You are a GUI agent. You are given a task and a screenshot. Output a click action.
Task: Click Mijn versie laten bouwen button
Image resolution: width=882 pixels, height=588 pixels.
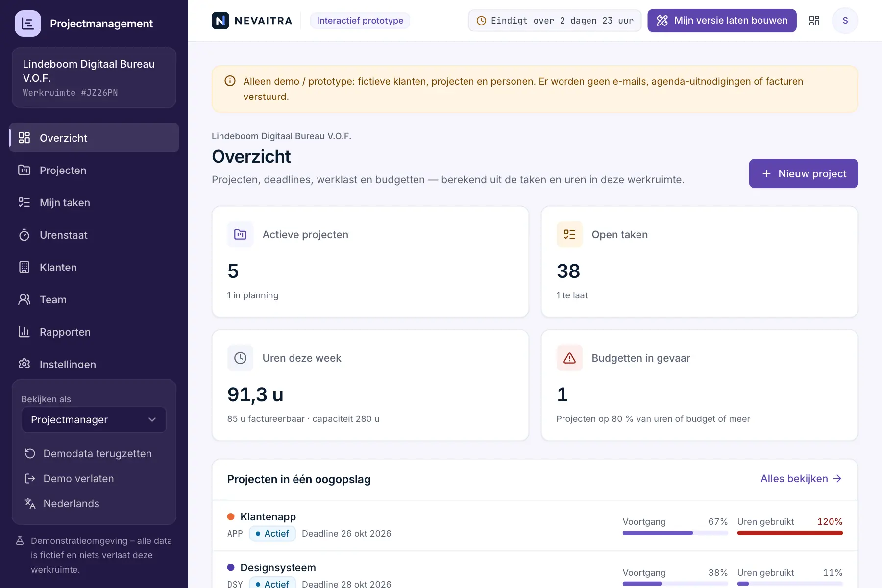click(722, 21)
